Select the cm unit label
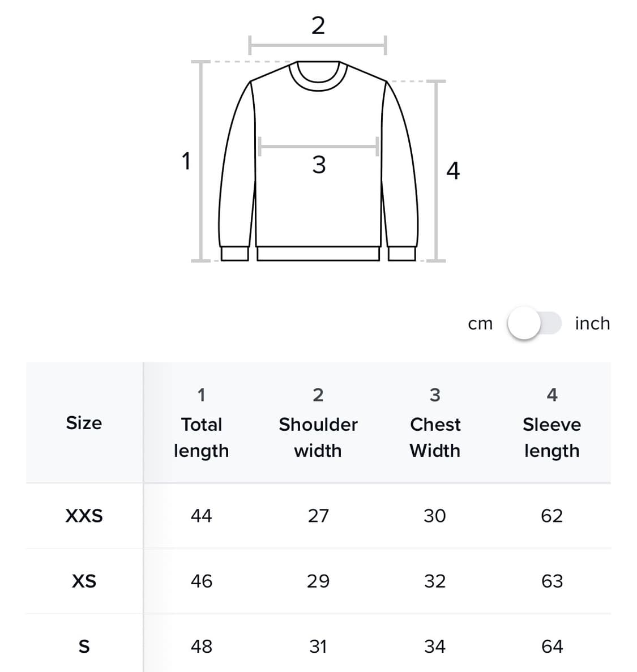 (480, 324)
